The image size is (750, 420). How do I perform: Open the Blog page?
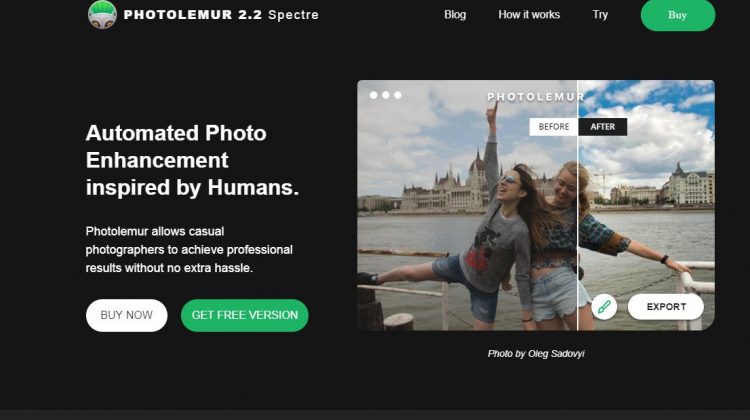coord(455,15)
